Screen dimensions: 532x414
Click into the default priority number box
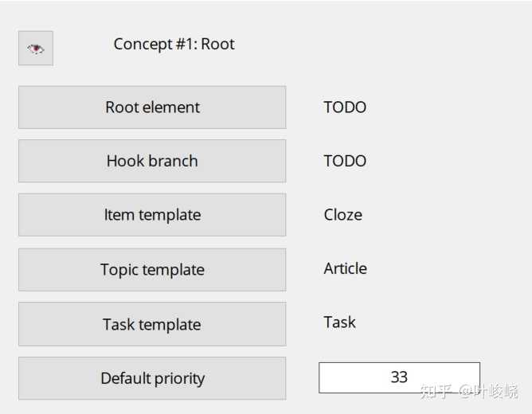[x=399, y=377]
